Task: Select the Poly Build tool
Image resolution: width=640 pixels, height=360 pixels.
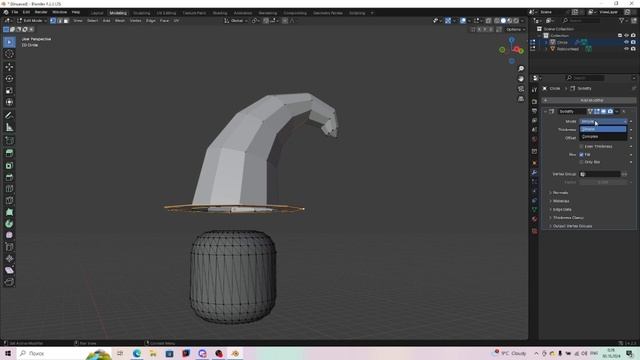Action: [x=9, y=212]
